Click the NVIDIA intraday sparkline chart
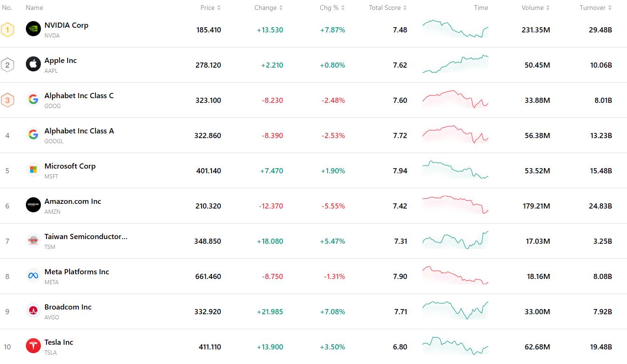Screen dimensions: 627x364 [x=455, y=29]
